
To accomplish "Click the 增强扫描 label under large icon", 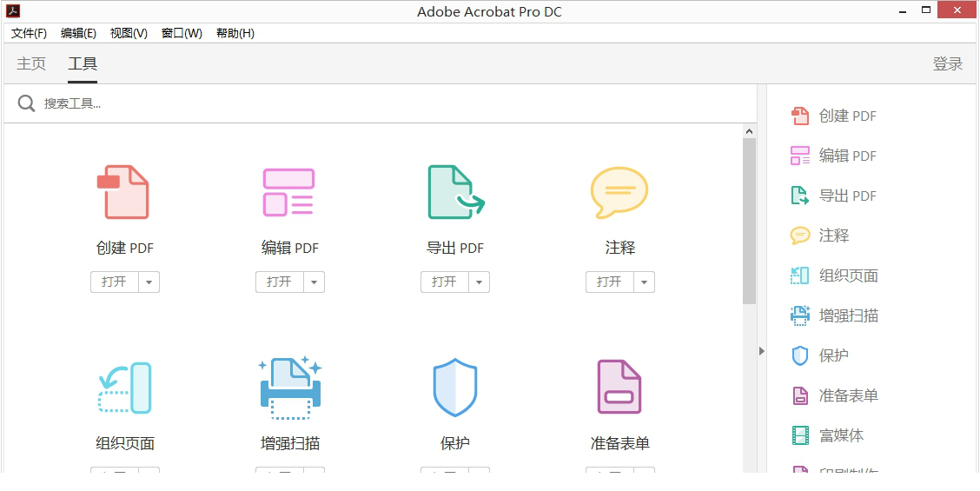I will [290, 443].
